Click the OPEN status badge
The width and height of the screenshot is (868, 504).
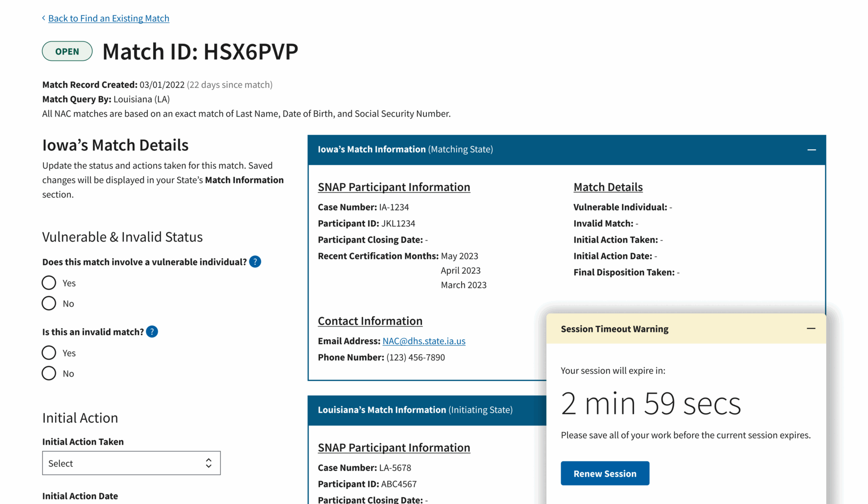(x=67, y=51)
